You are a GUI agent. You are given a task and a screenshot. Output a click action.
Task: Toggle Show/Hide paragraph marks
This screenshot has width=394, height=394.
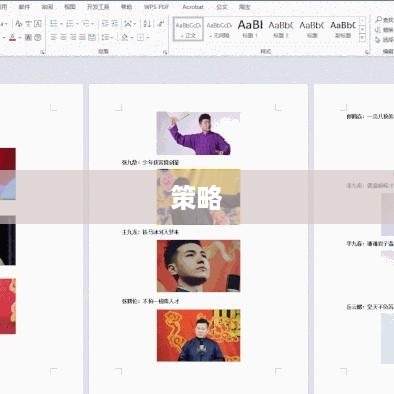pyautogui.click(x=161, y=24)
